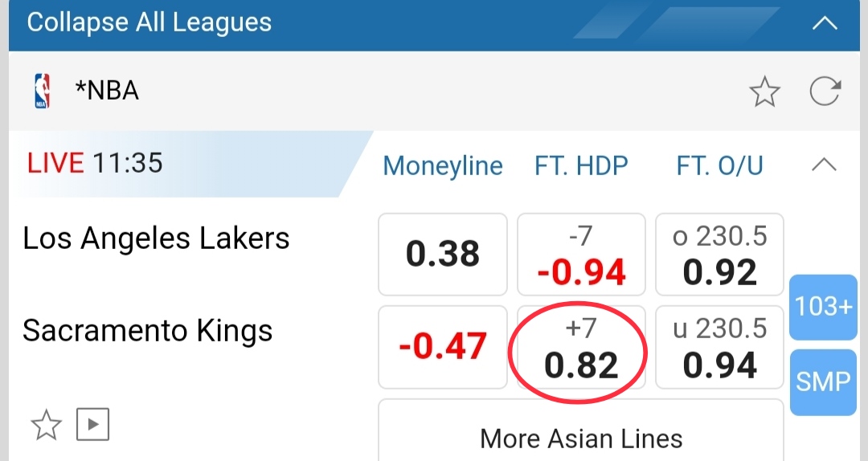
Task: Open the 103+ more markets button
Action: 823,307
